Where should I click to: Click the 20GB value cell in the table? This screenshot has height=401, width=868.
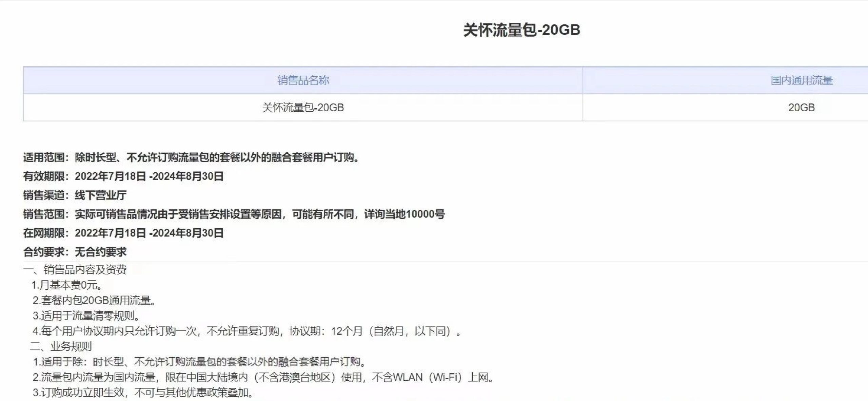point(802,108)
